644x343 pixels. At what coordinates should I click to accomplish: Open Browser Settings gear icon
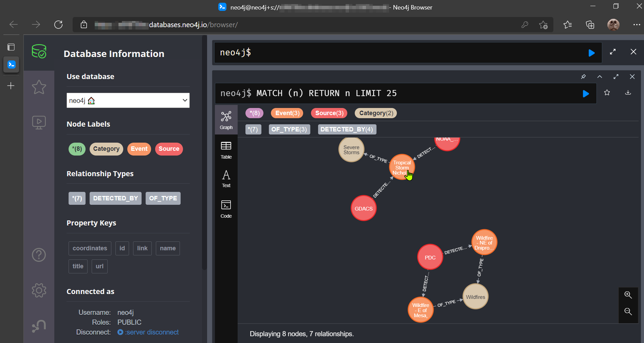pyautogui.click(x=39, y=290)
